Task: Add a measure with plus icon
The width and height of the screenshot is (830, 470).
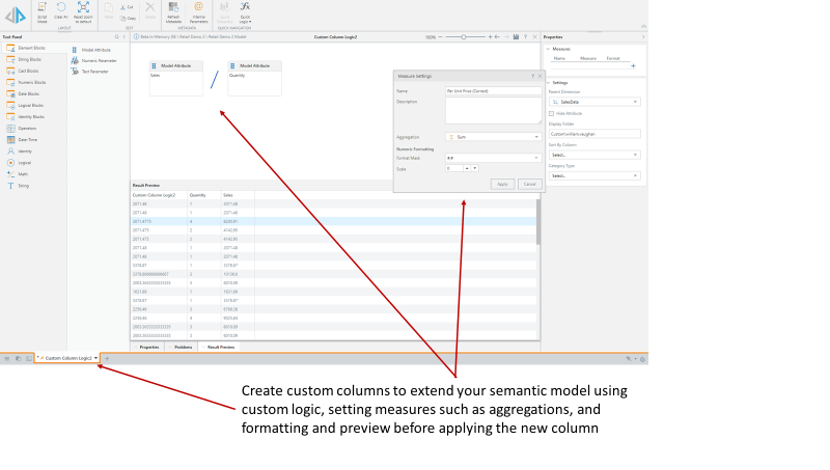Action: pyautogui.click(x=633, y=66)
